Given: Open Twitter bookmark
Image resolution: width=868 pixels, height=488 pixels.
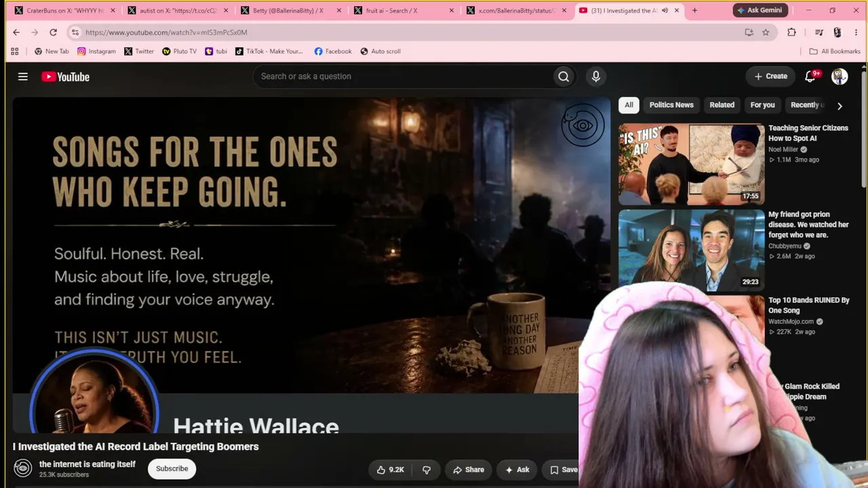Looking at the screenshot, I should click(139, 51).
